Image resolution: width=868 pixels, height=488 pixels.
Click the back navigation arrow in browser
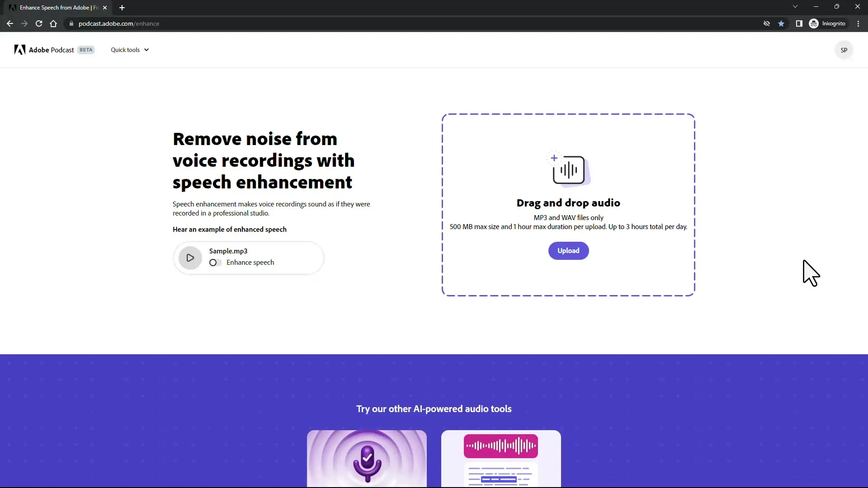(x=9, y=23)
